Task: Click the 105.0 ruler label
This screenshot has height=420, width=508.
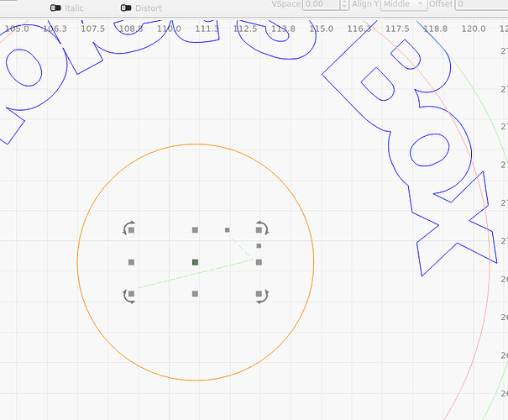Action: point(17,29)
